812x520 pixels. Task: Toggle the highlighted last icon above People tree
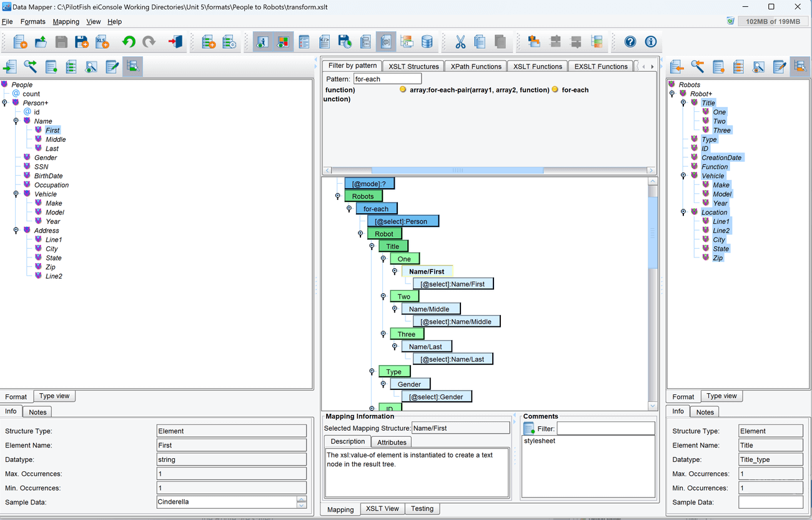coord(132,66)
